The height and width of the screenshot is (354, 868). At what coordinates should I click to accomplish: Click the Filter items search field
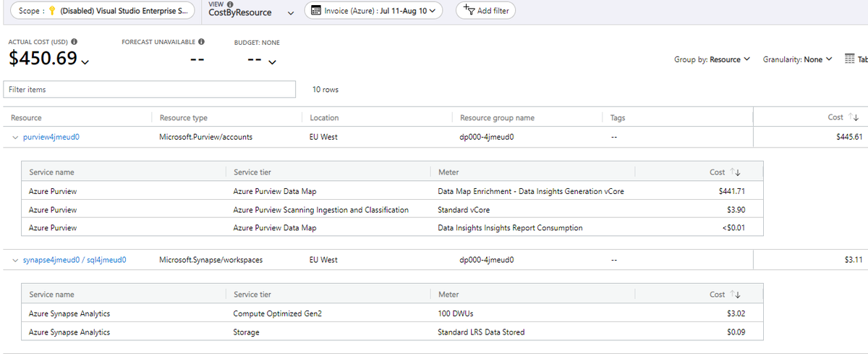tap(150, 89)
